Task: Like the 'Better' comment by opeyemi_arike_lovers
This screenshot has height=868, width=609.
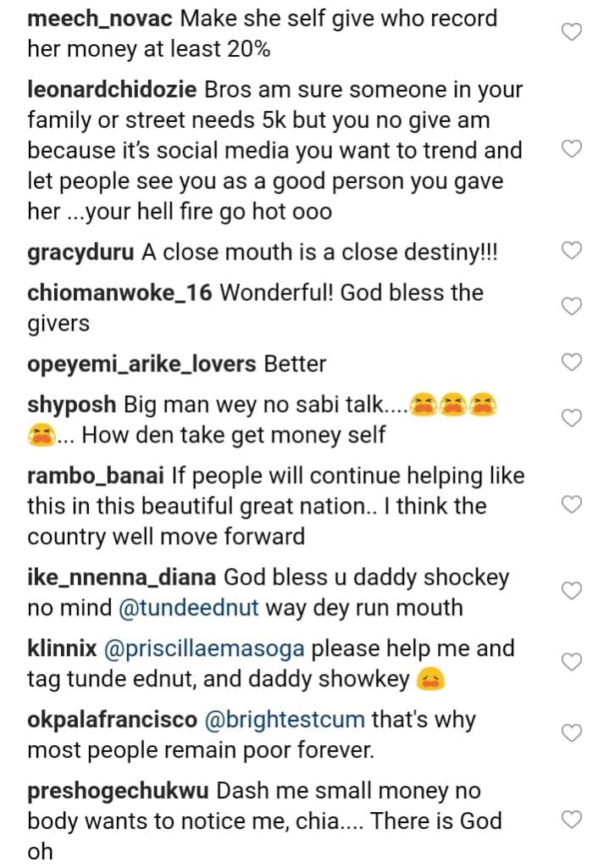Action: point(572,363)
